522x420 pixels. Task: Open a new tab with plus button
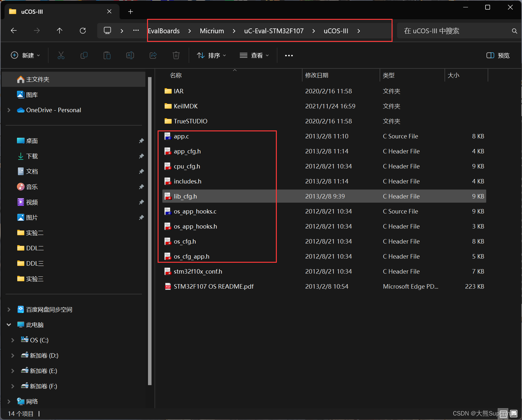pyautogui.click(x=130, y=12)
